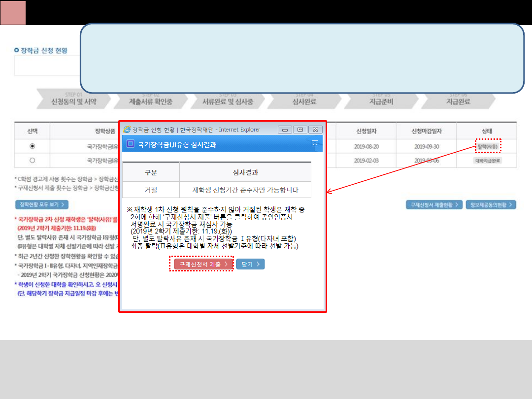Minimize the Internet Explorer popup window

coord(285,130)
